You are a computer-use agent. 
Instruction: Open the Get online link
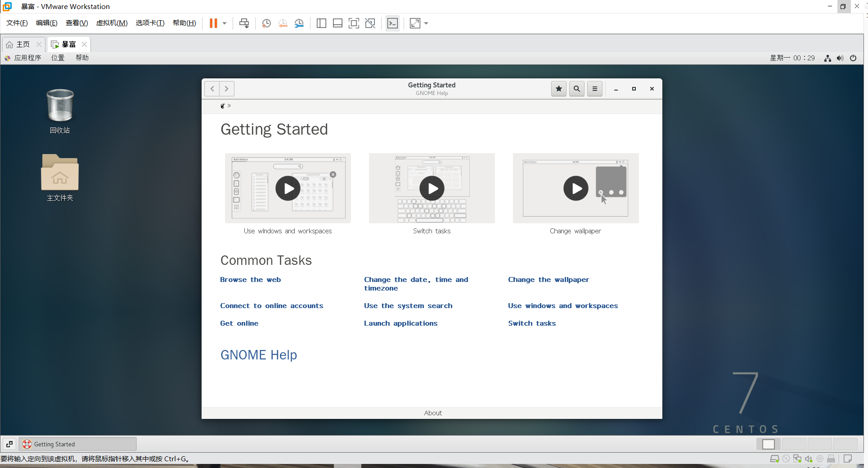239,323
